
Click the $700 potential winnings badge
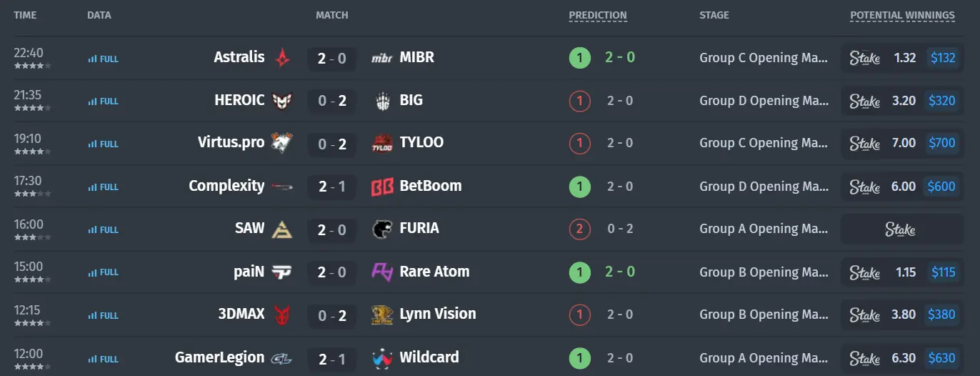[942, 143]
